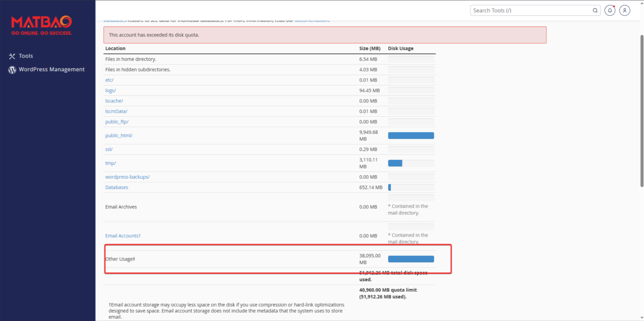Click the notifications bell icon

tap(610, 10)
